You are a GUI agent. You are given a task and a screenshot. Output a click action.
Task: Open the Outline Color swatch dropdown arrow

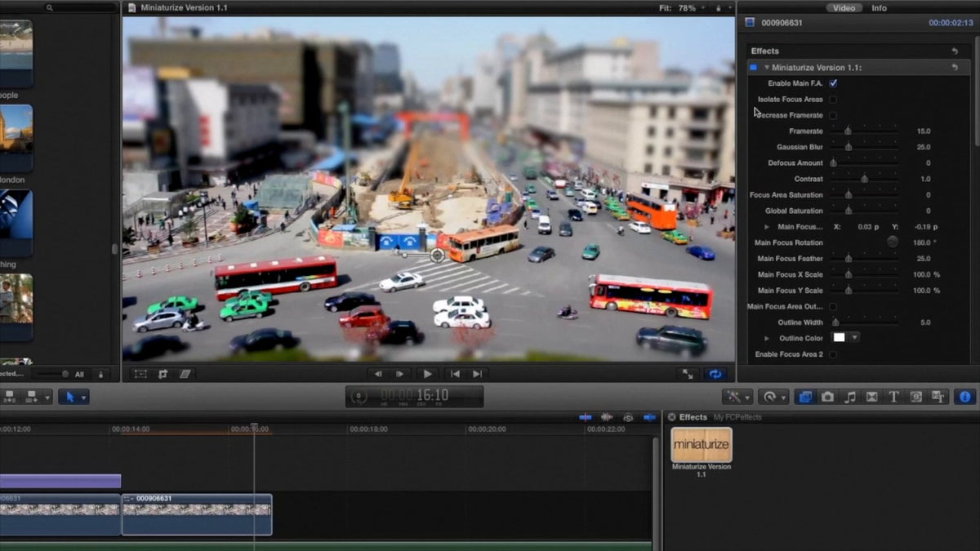coord(854,337)
